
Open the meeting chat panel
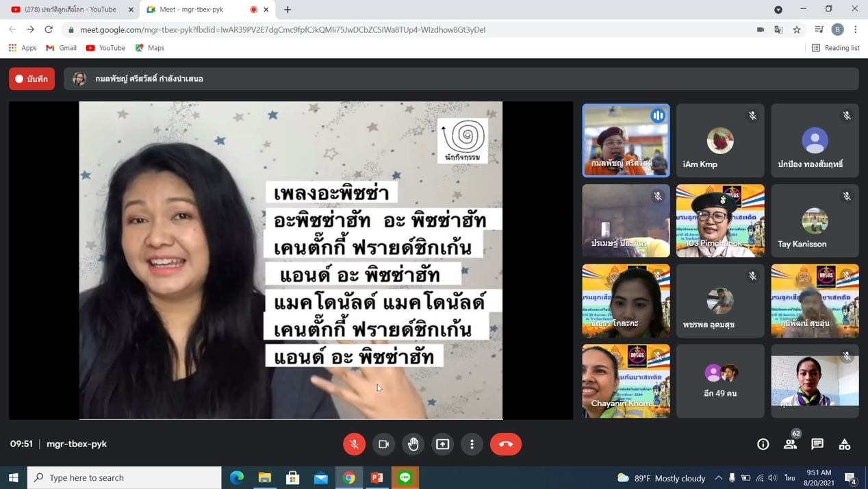817,444
